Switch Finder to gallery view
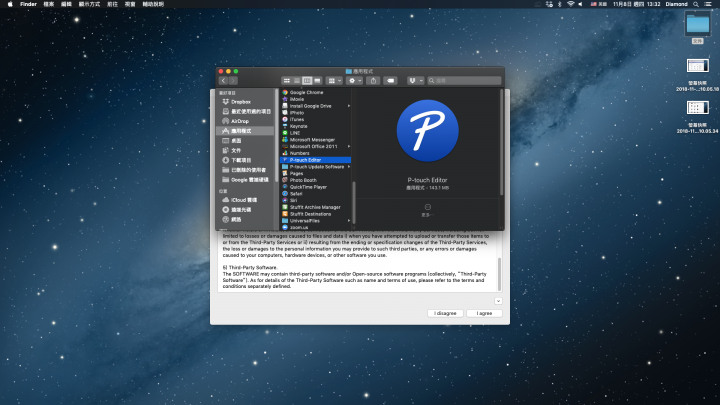Viewport: 720px width, 405px height. pyautogui.click(x=317, y=81)
